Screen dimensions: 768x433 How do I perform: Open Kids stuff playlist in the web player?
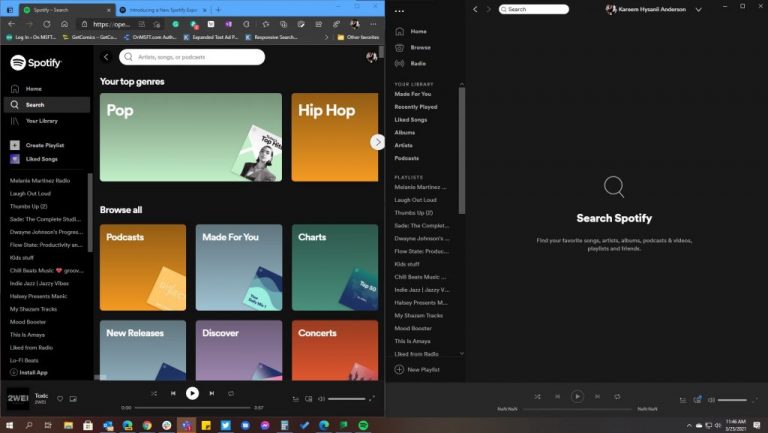tap(22, 257)
